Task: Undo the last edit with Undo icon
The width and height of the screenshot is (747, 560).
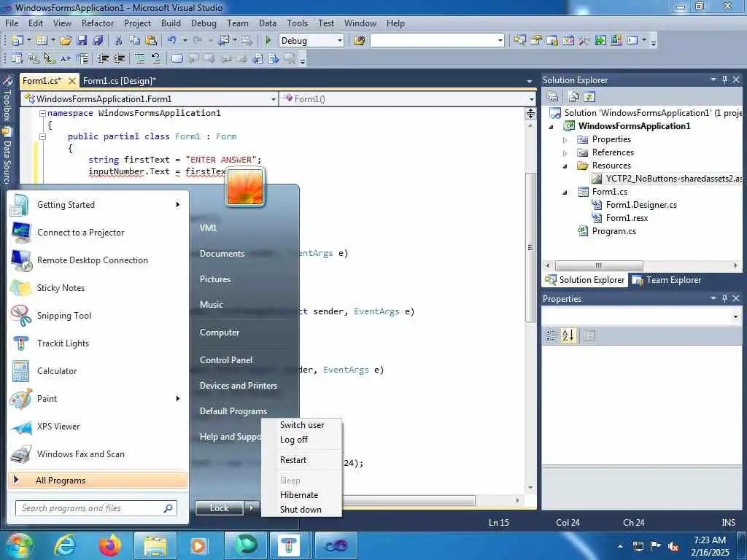Action: click(172, 41)
